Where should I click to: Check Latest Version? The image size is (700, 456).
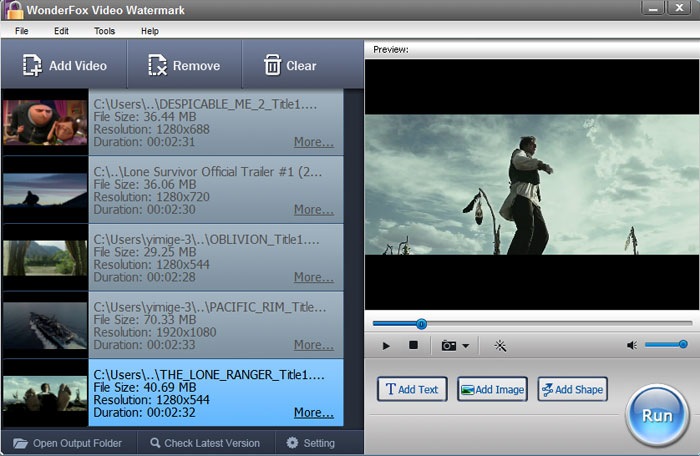[205, 443]
